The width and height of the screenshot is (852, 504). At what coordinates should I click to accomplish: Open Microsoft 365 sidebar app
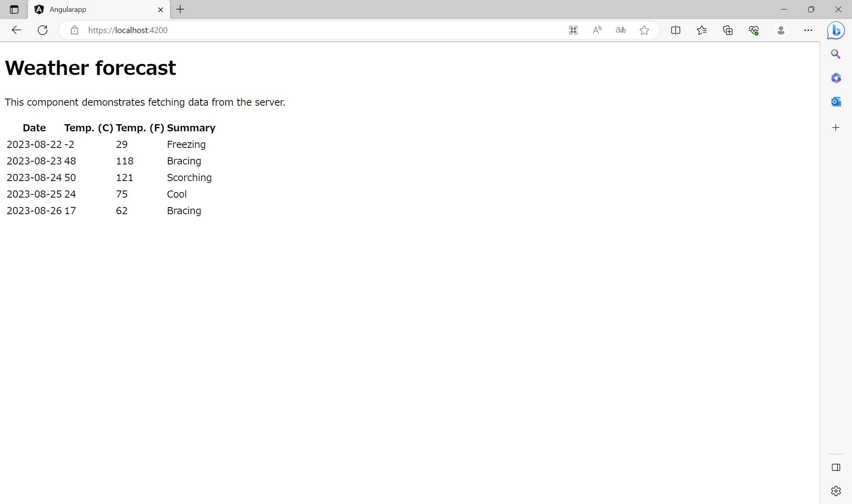click(836, 78)
